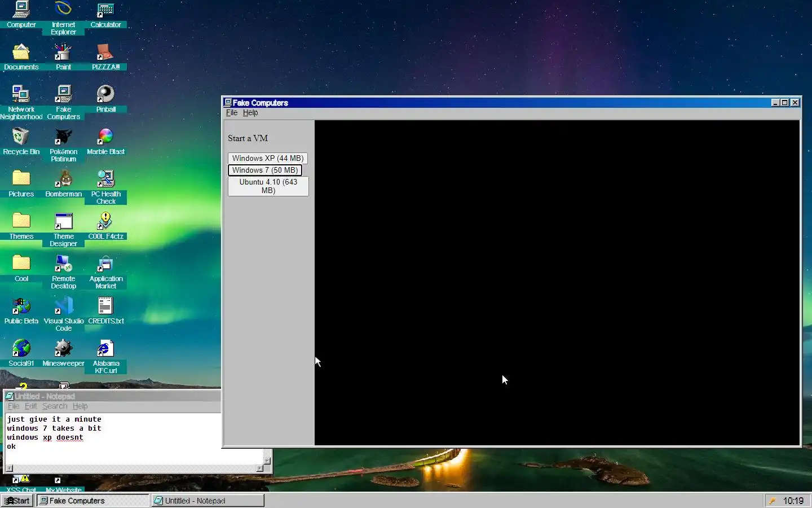Launch Theme Designer icon
The image size is (812, 508).
point(63,229)
